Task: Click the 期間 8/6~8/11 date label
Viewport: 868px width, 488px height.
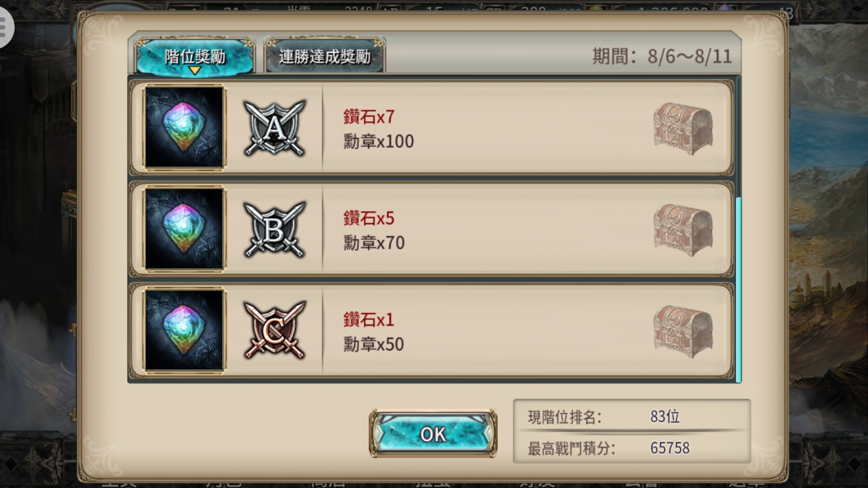Action: click(662, 56)
